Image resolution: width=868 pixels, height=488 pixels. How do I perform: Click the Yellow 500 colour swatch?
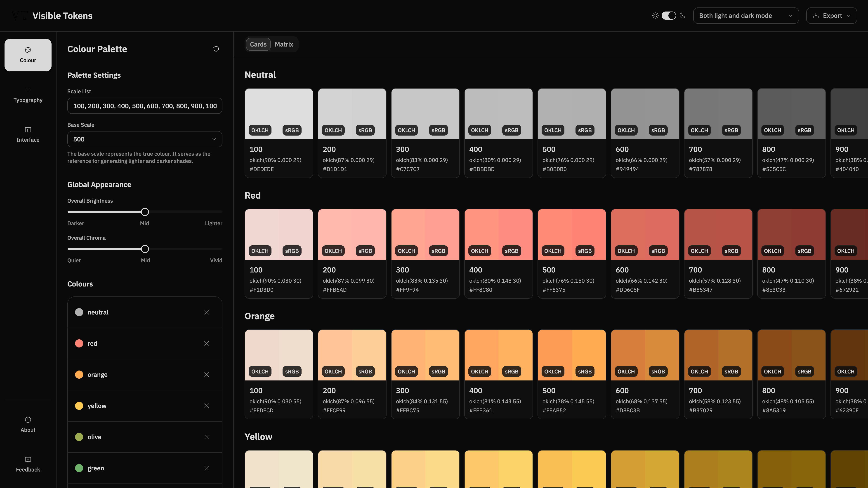click(571, 469)
